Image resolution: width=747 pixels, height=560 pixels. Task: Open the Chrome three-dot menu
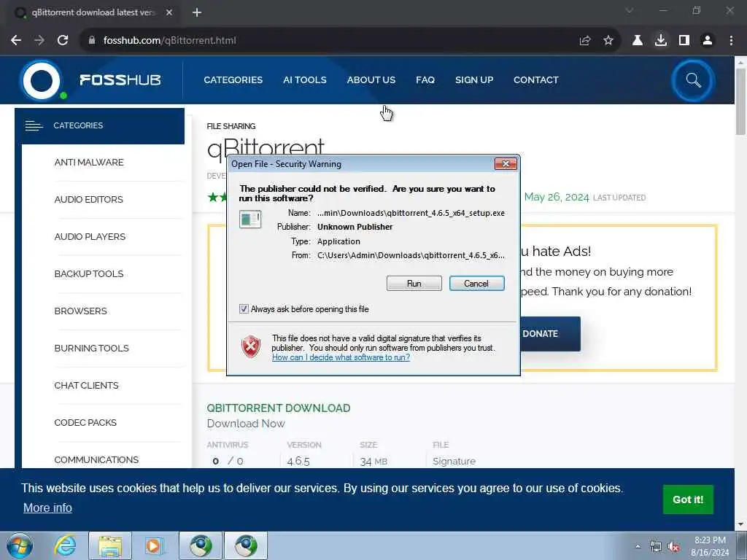click(731, 41)
